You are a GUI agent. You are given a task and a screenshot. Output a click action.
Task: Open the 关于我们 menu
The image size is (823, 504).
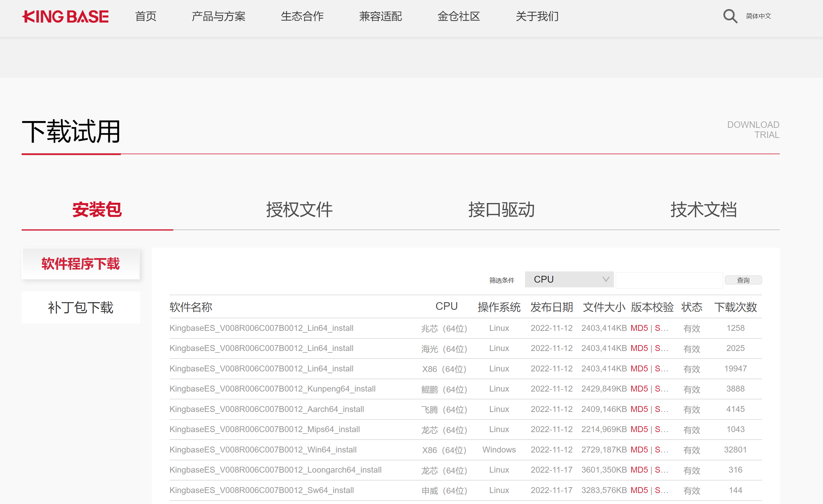pyautogui.click(x=537, y=16)
